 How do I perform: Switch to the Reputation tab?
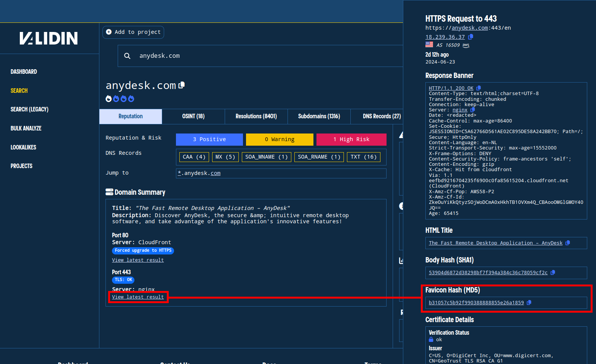tap(131, 116)
